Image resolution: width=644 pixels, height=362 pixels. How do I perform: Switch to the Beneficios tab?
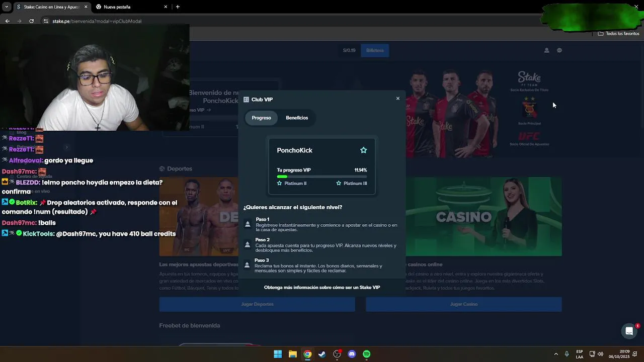(297, 118)
